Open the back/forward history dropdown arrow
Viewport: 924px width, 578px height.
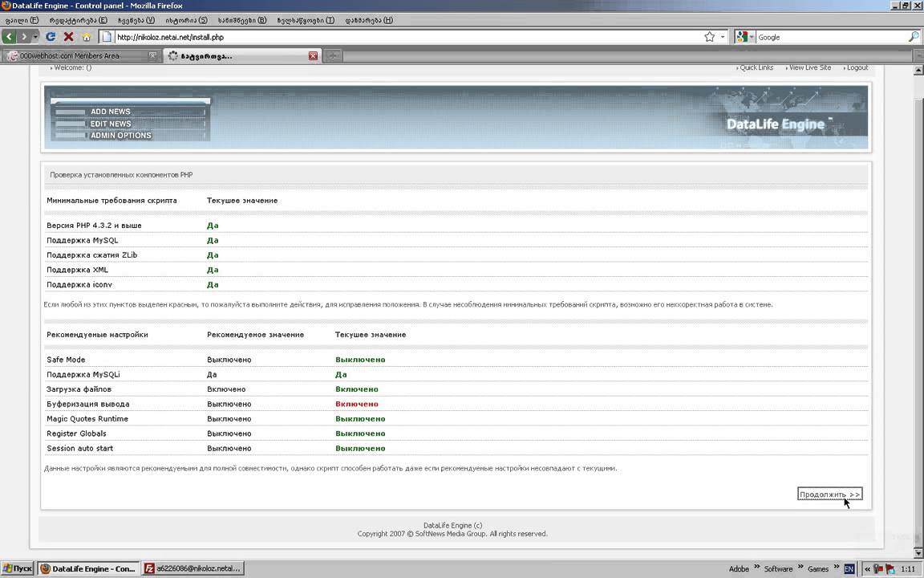coord(34,37)
